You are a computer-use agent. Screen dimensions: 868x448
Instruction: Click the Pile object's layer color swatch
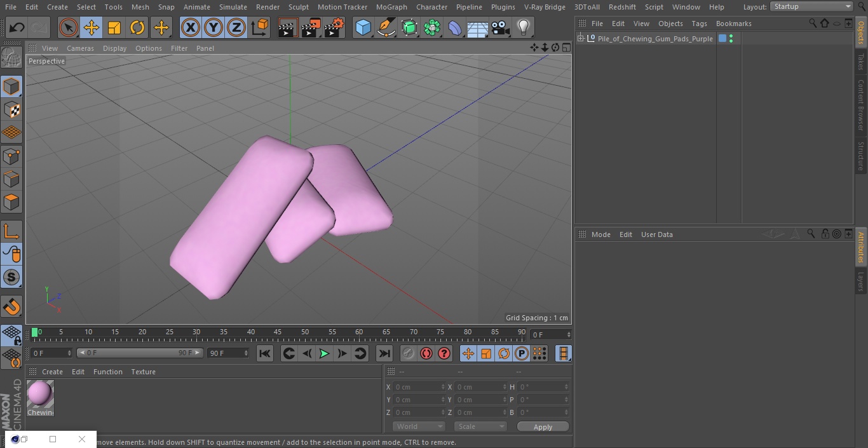point(722,39)
